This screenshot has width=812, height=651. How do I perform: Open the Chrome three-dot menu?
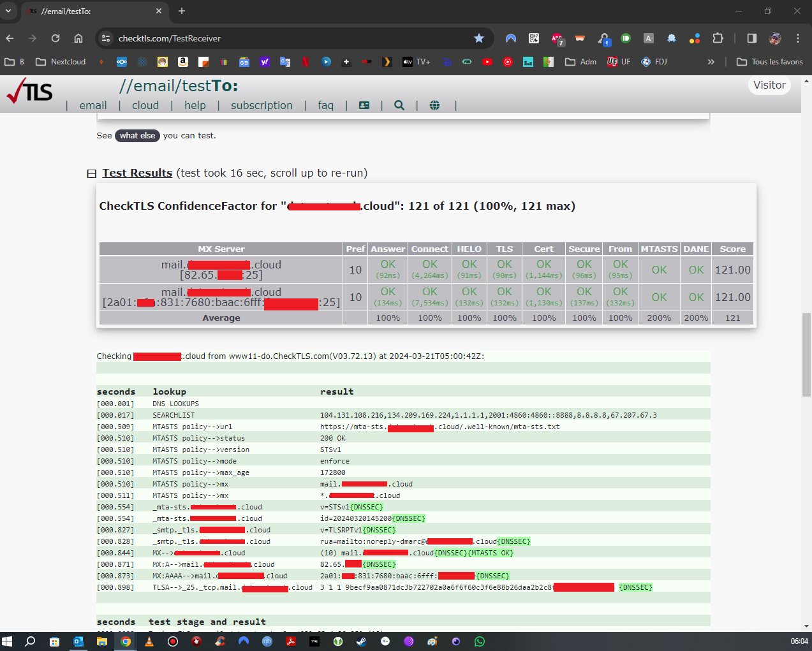click(x=797, y=38)
